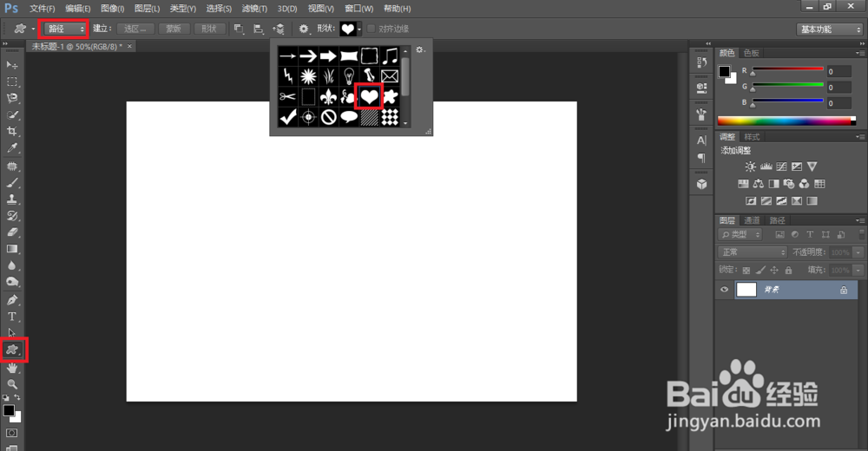Select the Rectangular Marquee tool
The height and width of the screenshot is (451, 868).
[x=11, y=82]
